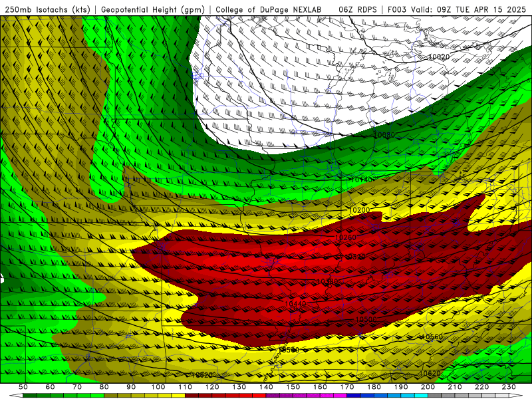Click the 230 value on the color scale
This screenshot has width=532, height=399.
[509, 387]
